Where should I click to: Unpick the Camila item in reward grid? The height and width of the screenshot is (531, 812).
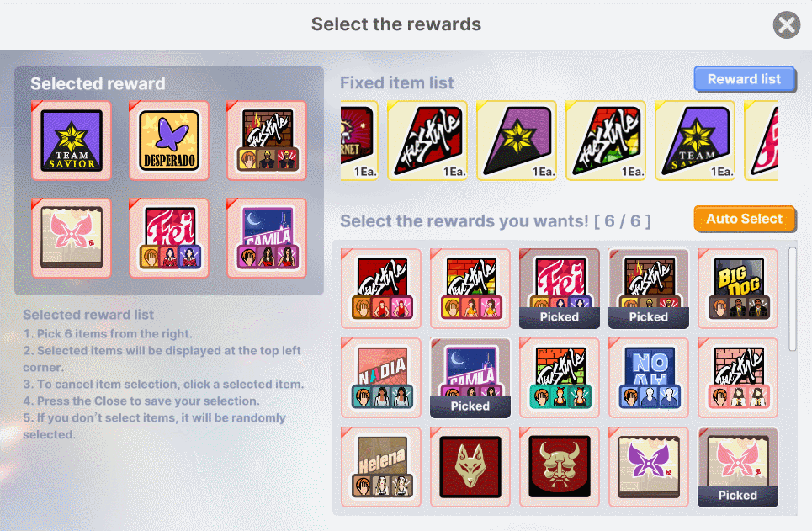coord(470,378)
